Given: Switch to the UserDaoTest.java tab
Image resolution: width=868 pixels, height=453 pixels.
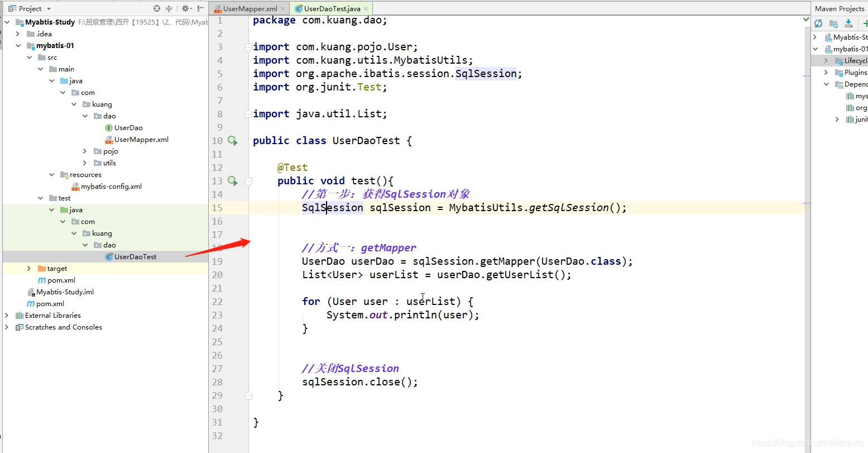Looking at the screenshot, I should 332,8.
